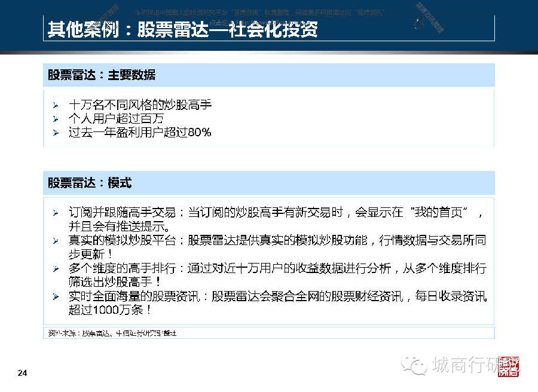Click the text 筛选出炒股高手！
538x392 pixels.
click(115, 282)
